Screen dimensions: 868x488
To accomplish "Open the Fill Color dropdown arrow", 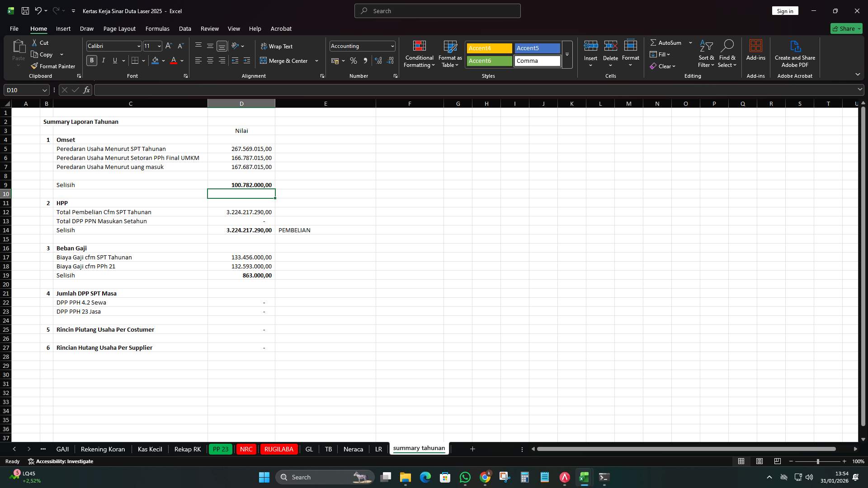I will 163,61.
